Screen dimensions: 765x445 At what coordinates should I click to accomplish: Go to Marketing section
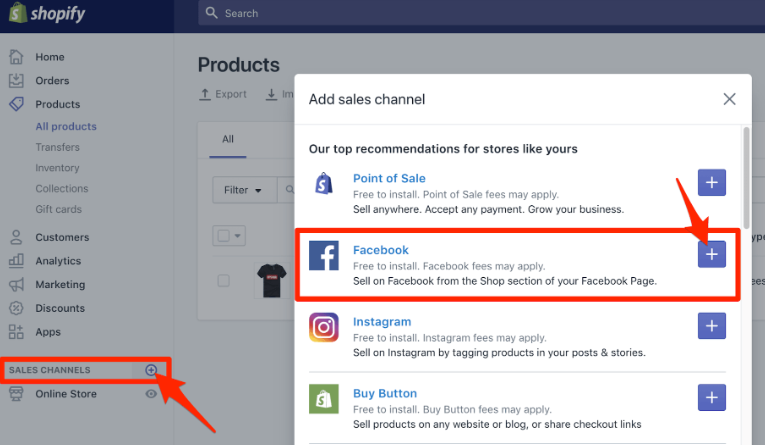60,284
